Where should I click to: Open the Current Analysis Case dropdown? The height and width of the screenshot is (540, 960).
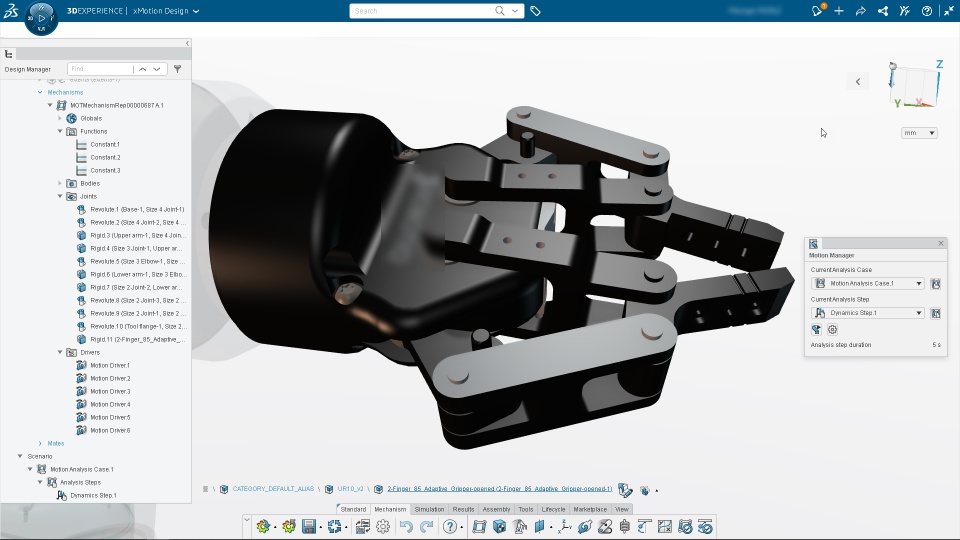point(868,283)
